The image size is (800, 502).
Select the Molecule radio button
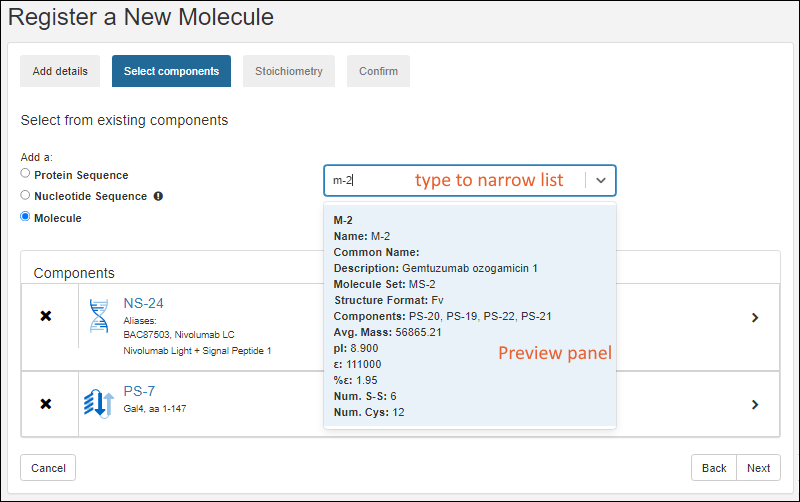pyautogui.click(x=26, y=217)
